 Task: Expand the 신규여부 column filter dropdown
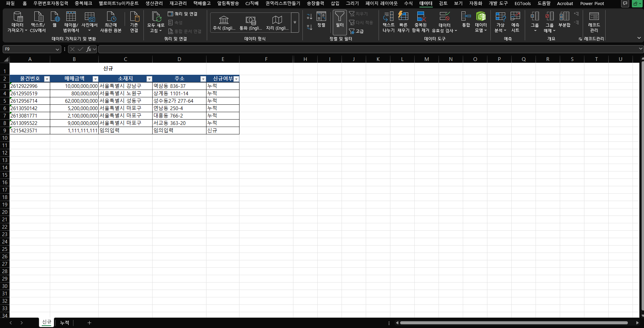click(236, 79)
